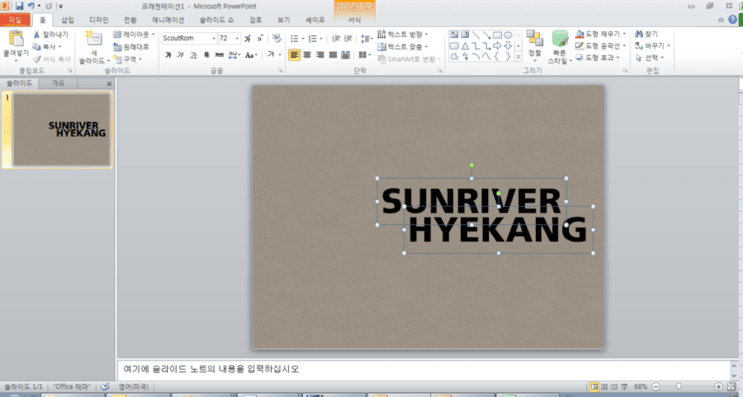Open the ScoutRom font name dropdown
This screenshot has height=397, width=743.
pos(214,38)
